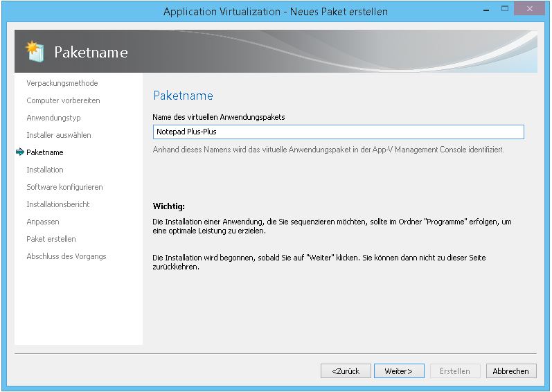Click the Weiter> button
This screenshot has width=552, height=392.
pos(399,371)
